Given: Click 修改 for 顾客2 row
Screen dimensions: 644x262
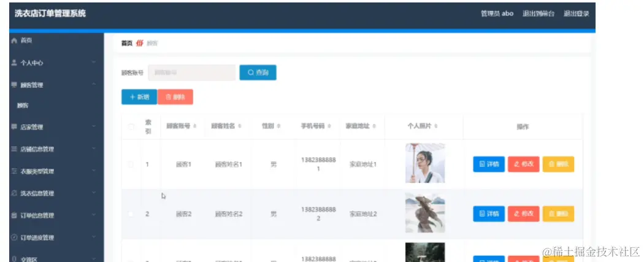Looking at the screenshot, I should 524,214.
